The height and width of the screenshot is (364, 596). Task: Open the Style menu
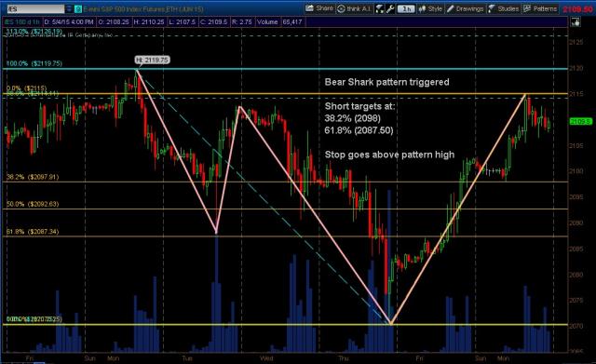point(430,8)
